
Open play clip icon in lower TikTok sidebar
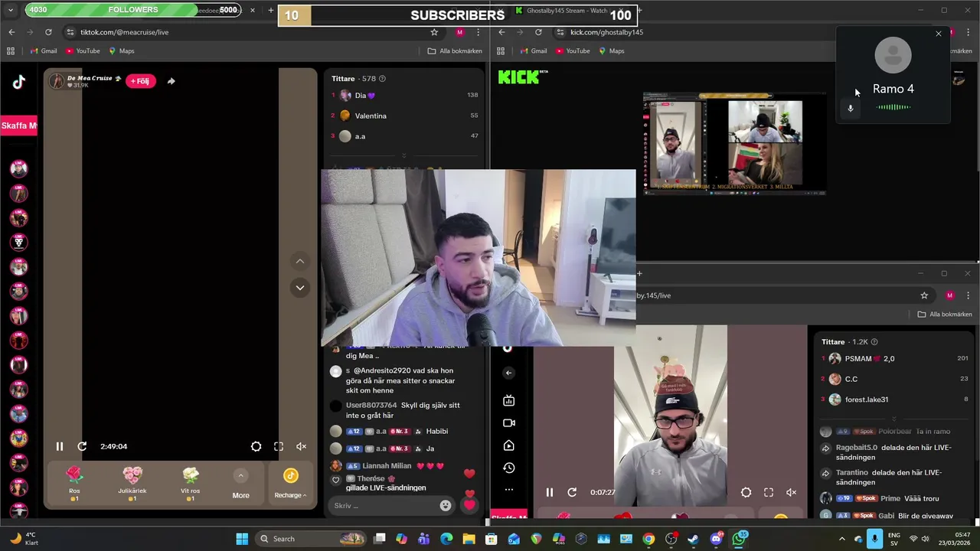coord(508,445)
